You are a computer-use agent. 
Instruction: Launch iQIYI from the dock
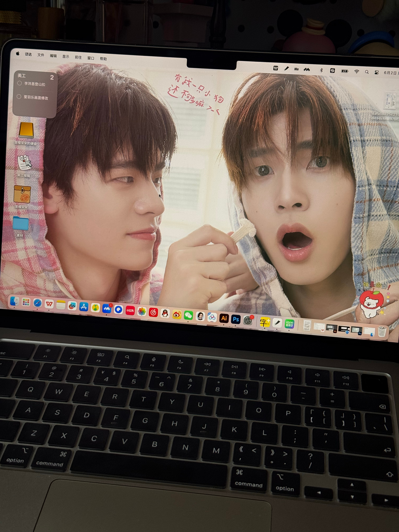pos(289,324)
